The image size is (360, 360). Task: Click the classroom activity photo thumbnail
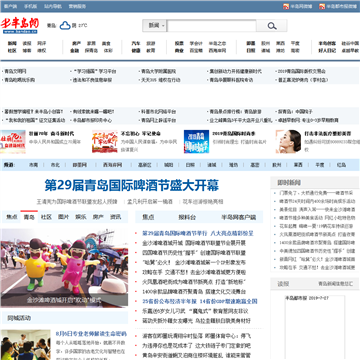(25, 345)
